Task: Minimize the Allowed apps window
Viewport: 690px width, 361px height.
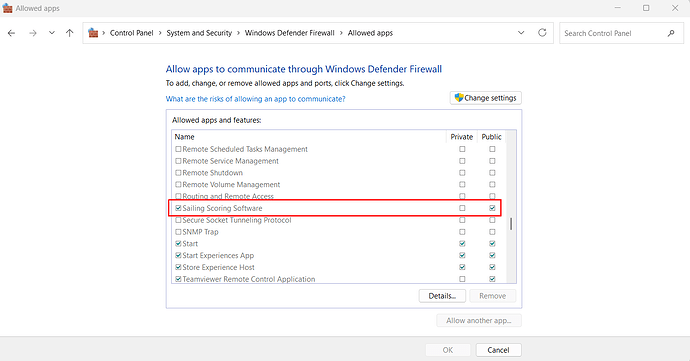Action: (x=617, y=8)
